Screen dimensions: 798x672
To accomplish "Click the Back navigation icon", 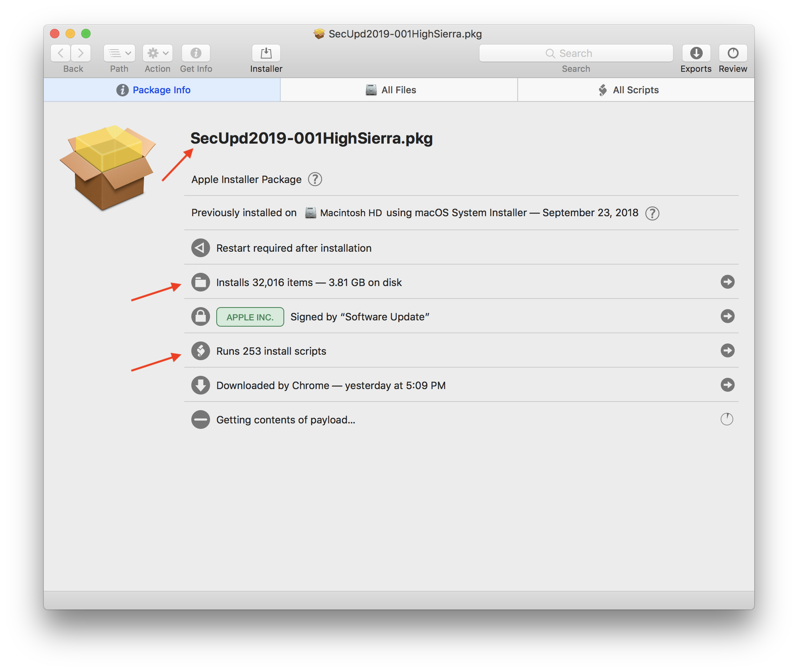I will click(60, 54).
